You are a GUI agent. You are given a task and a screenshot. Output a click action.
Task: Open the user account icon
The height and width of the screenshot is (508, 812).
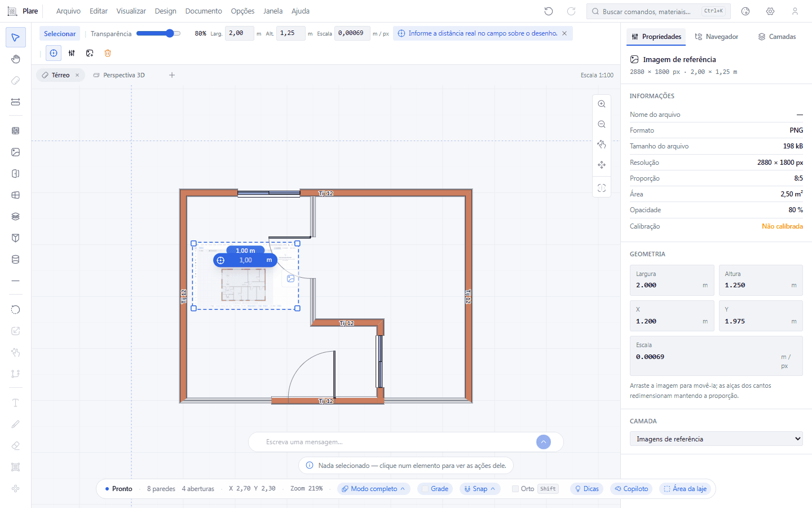pyautogui.click(x=795, y=11)
